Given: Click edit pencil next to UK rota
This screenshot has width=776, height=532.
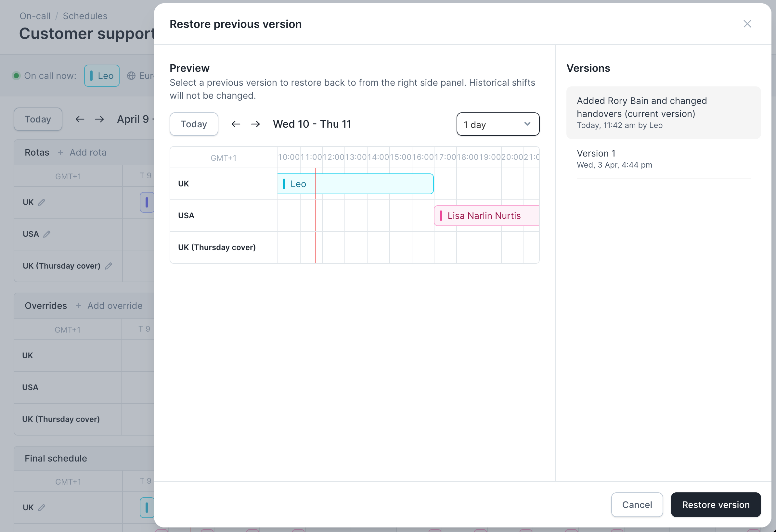Looking at the screenshot, I should point(42,202).
